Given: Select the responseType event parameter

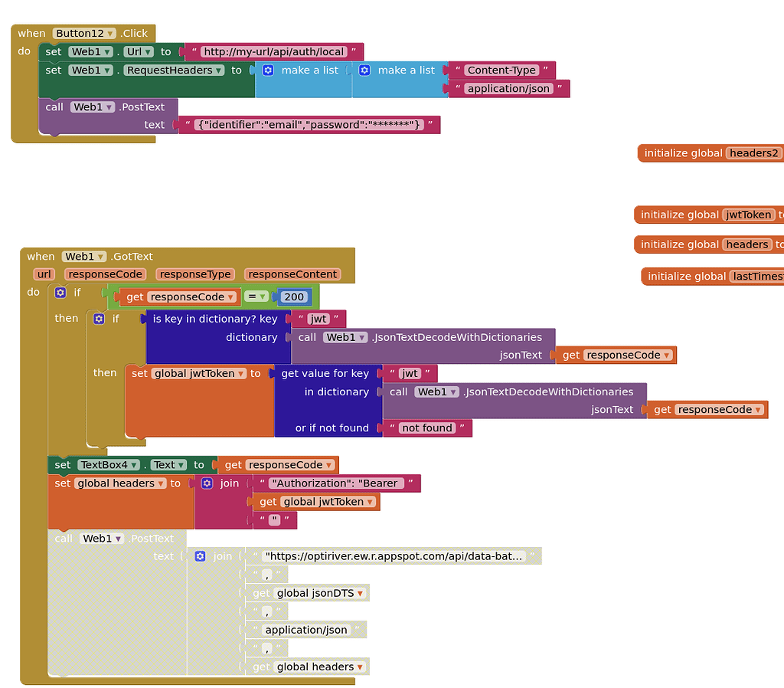Looking at the screenshot, I should [195, 274].
